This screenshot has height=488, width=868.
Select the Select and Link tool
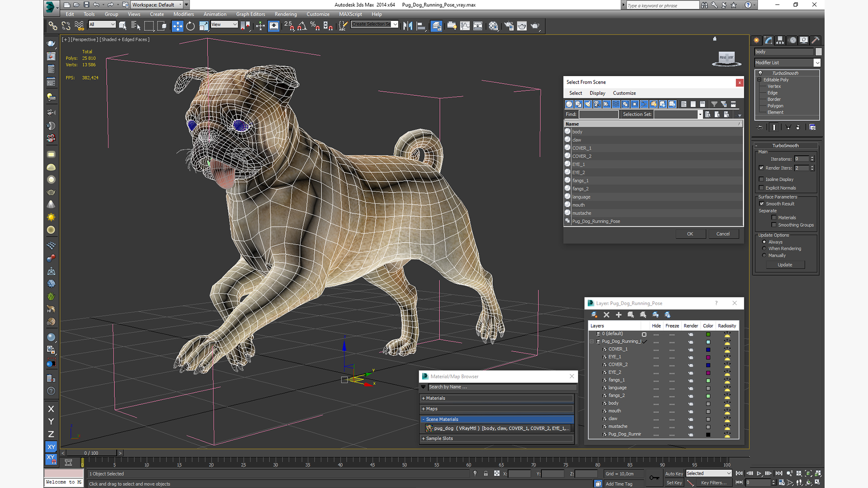tap(53, 26)
